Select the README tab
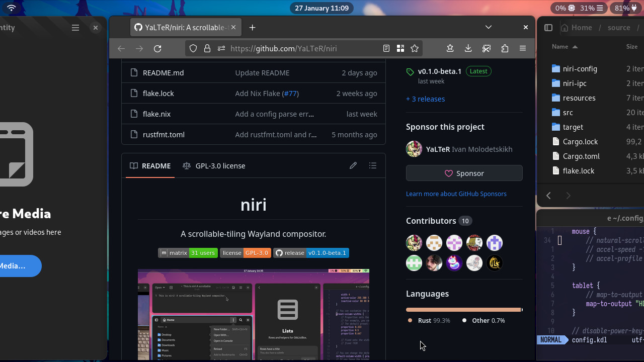 click(150, 165)
